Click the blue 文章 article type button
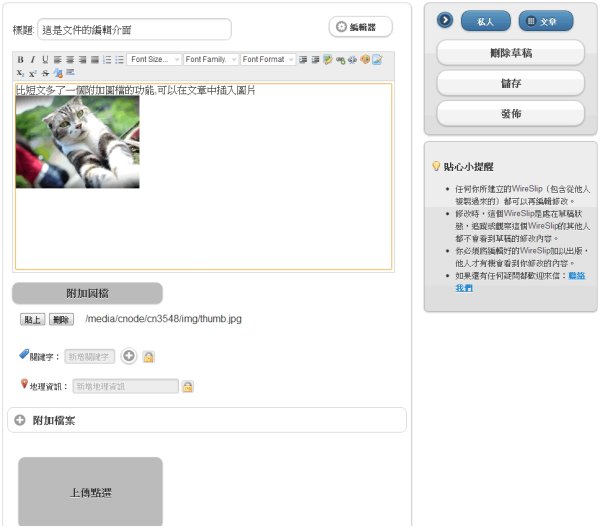600x531 pixels. coord(546,21)
